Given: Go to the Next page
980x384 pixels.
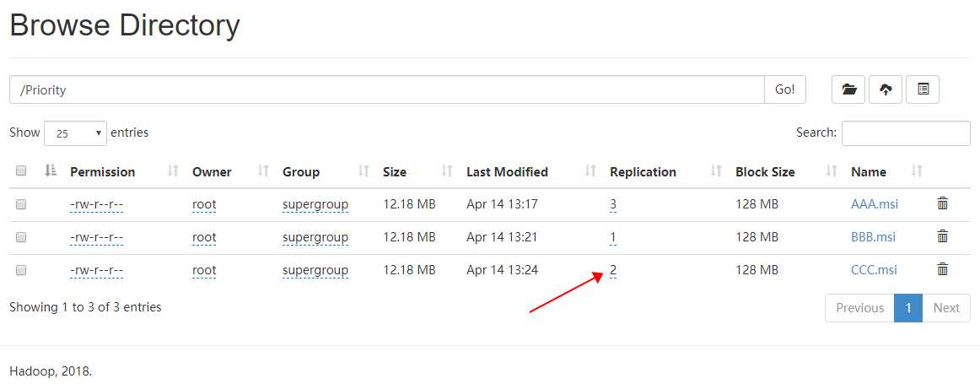Looking at the screenshot, I should tap(945, 308).
